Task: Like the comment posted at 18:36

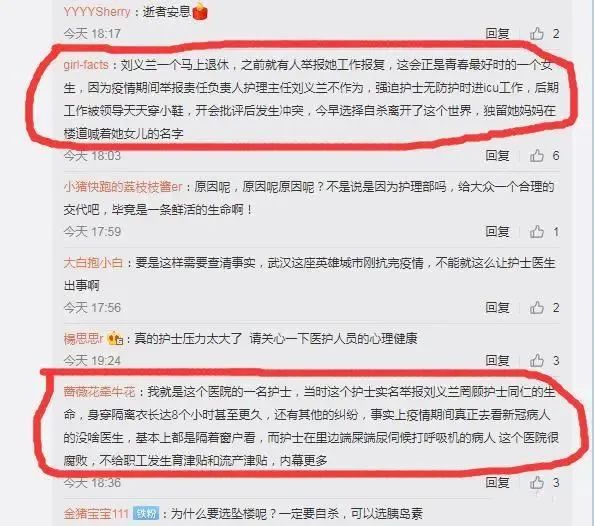Action: [537, 482]
